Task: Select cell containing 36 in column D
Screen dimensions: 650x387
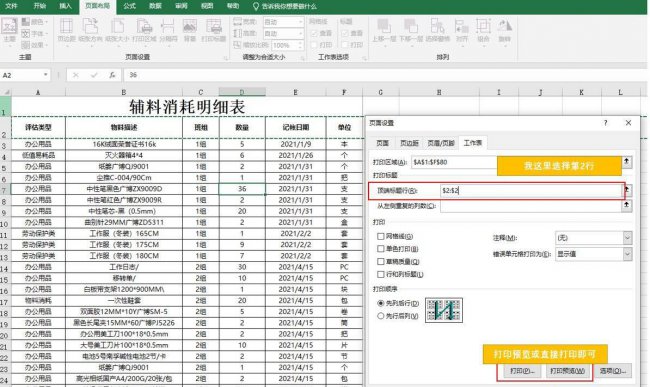Action: tap(242, 189)
